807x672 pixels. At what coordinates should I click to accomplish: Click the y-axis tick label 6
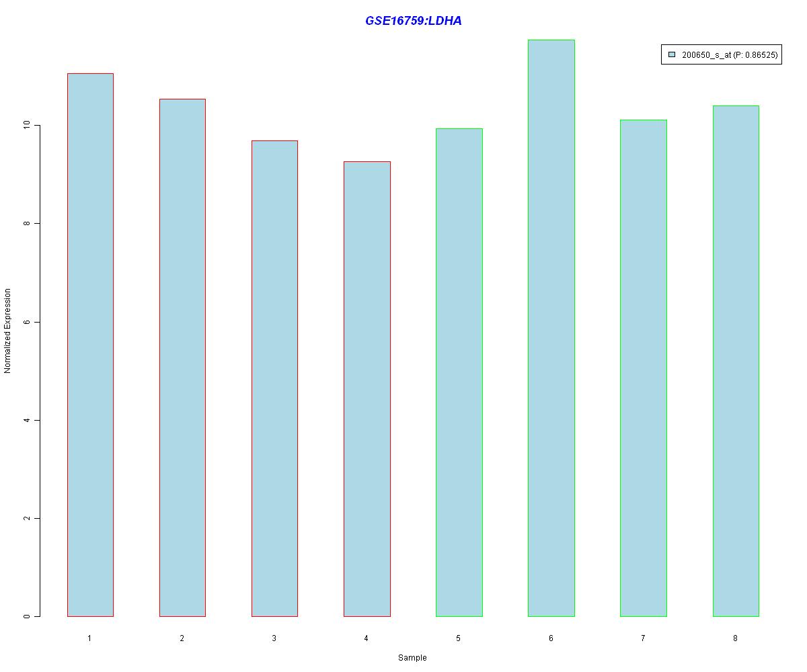click(x=28, y=323)
